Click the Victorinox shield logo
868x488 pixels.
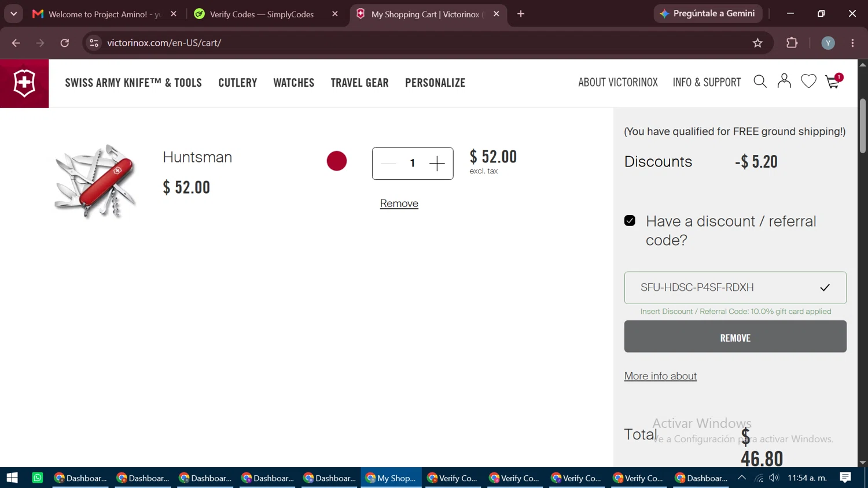(24, 83)
